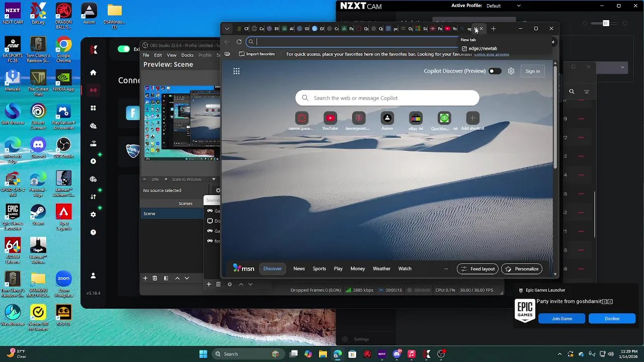Select Scene in OBS Scenes list
644x362 pixels.
tap(172, 214)
